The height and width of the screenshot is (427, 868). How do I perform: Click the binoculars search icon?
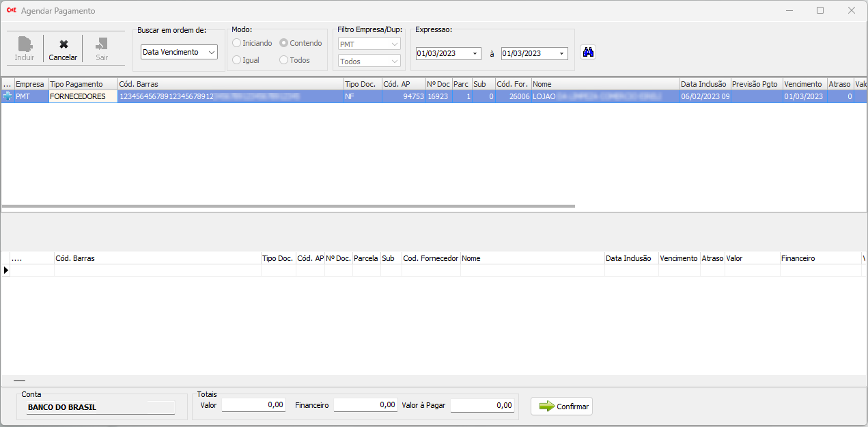coord(587,53)
